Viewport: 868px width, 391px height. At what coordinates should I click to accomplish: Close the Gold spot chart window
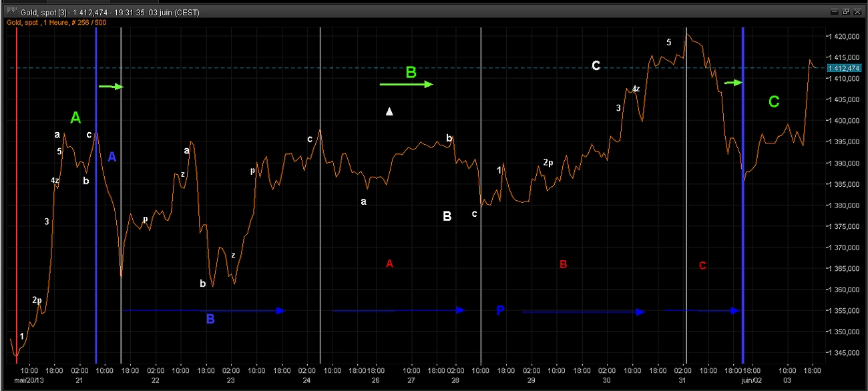click(857, 12)
